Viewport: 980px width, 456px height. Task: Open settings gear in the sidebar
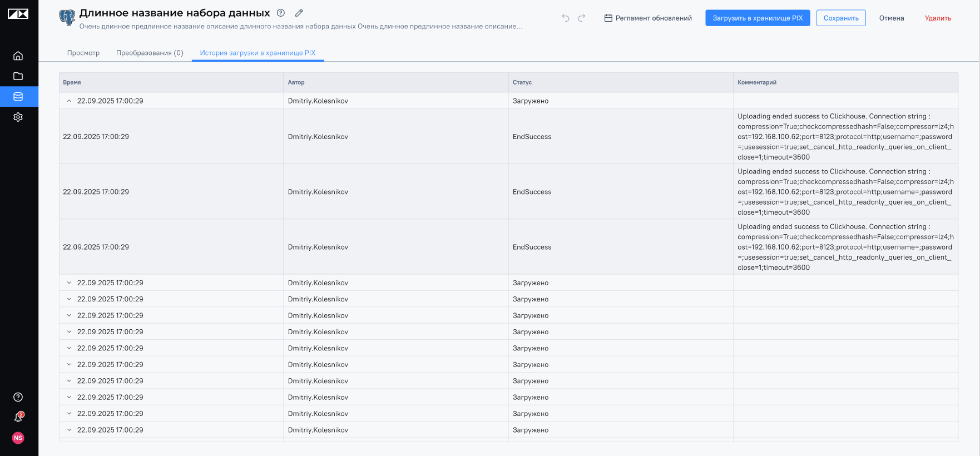pyautogui.click(x=18, y=117)
